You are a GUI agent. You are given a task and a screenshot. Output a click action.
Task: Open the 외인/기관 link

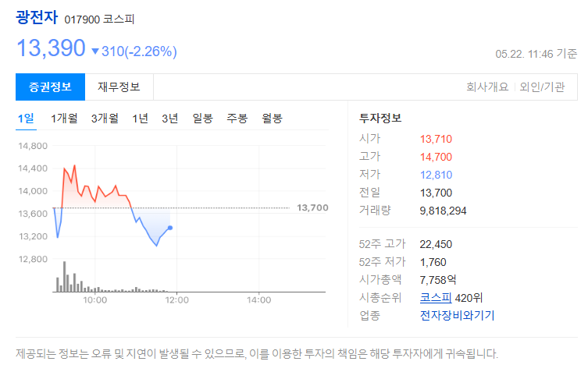pos(542,87)
